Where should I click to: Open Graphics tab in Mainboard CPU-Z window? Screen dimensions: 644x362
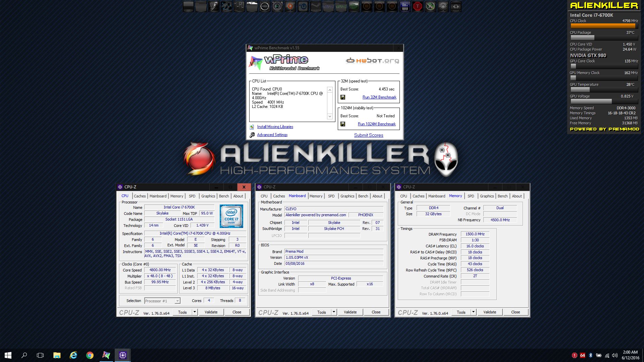(347, 196)
